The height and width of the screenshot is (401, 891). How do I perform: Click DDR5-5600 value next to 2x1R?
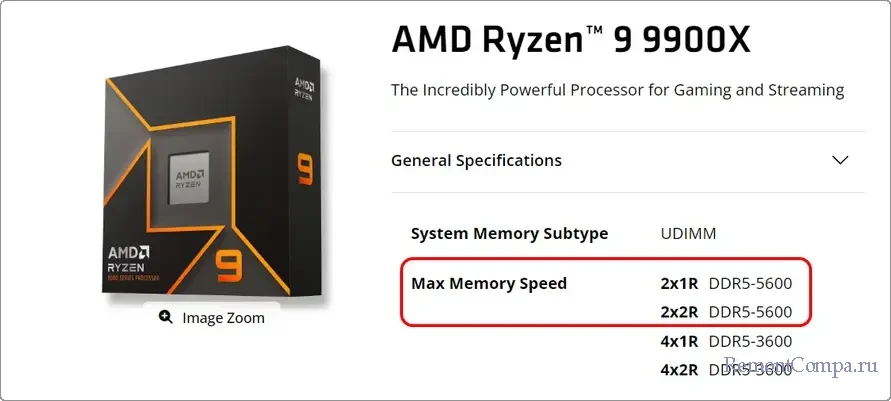coord(750,283)
